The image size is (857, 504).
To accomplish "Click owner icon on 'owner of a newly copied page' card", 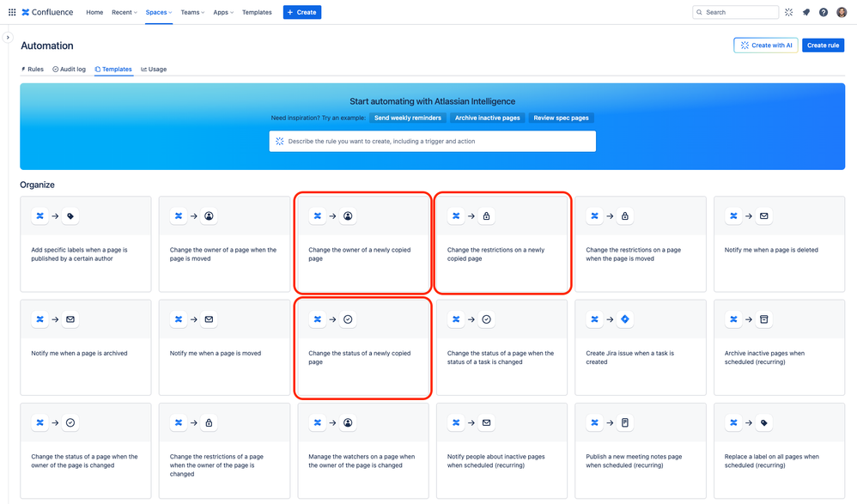I will (x=348, y=216).
